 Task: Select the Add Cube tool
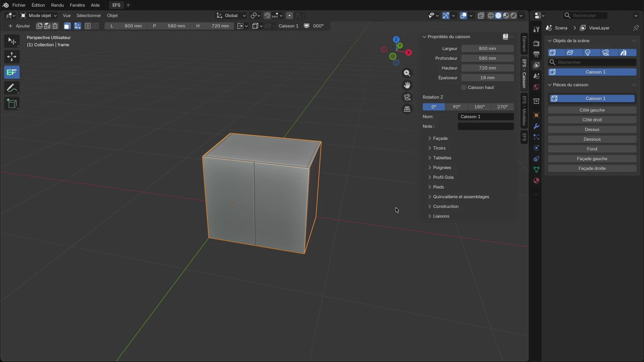(x=12, y=104)
